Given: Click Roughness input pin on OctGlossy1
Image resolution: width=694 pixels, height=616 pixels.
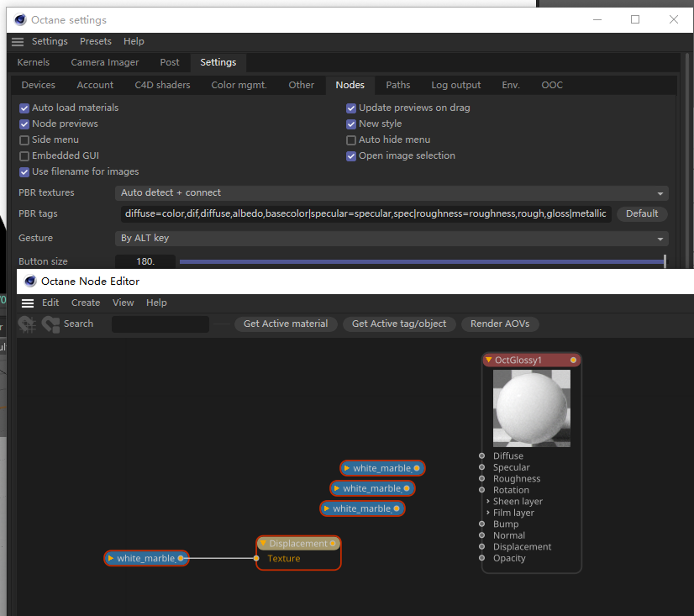Looking at the screenshot, I should 481,478.
